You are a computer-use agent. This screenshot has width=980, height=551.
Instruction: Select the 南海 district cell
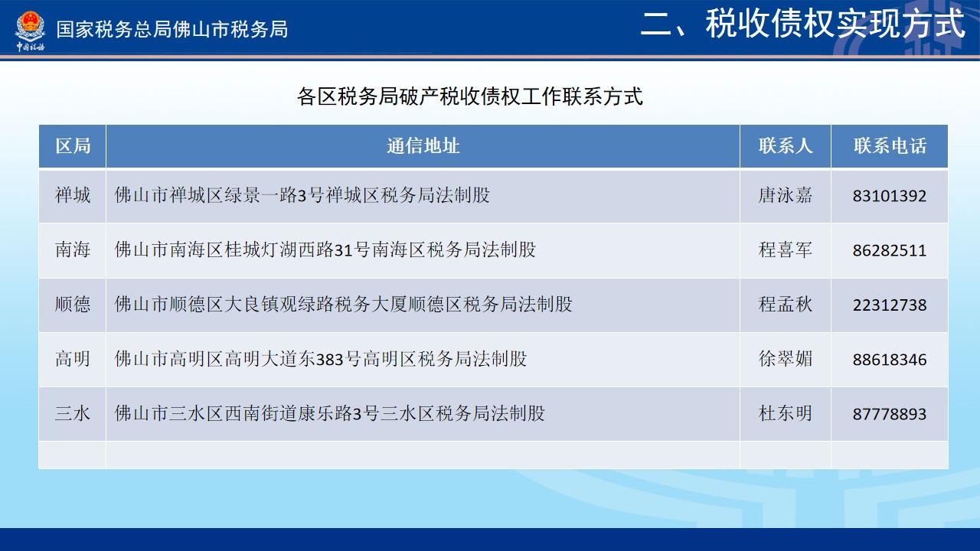click(73, 250)
